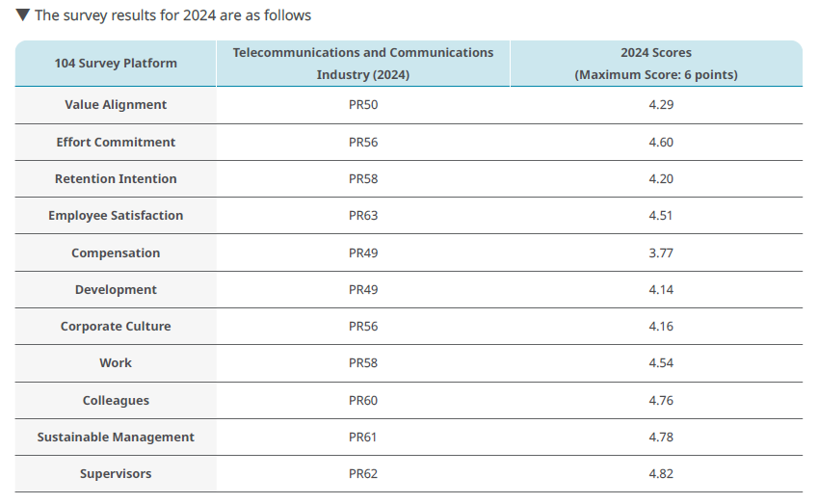This screenshot has height=504, width=818.
Task: Click the PR63 Employee Satisfaction percentile
Action: 363,216
